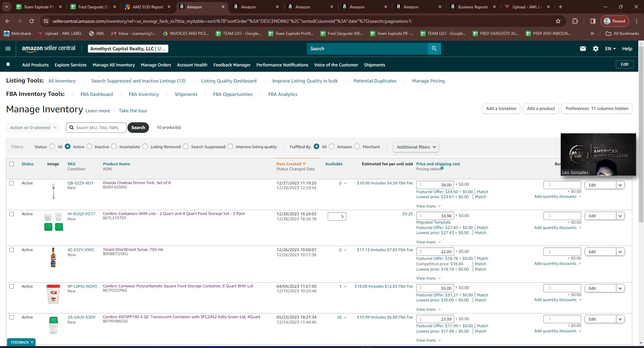Click Take the tour link
644x348 pixels.
pyautogui.click(x=133, y=111)
